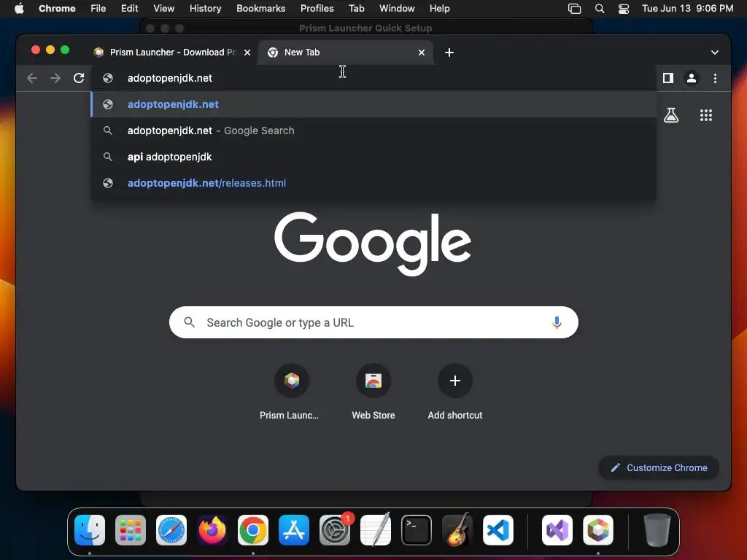This screenshot has width=747, height=560.
Task: Click the Stage Manager menu bar icon
Action: 575,9
